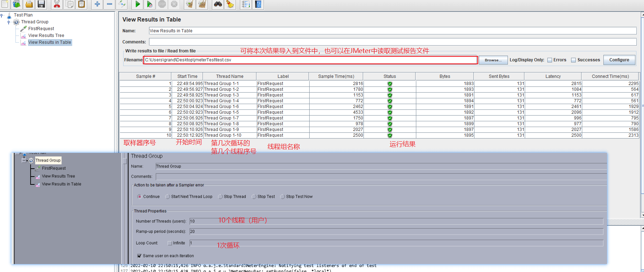Create a new test plan via toolbar icon
The width and height of the screenshot is (644, 272).
(5, 4)
